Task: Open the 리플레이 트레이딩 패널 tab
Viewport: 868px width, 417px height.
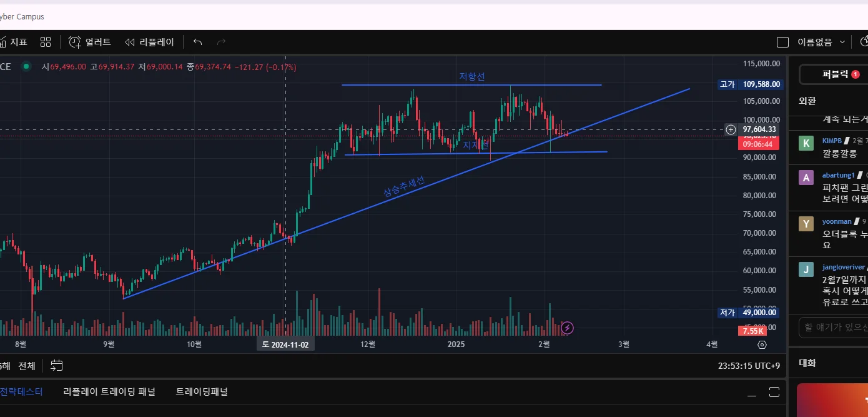Action: [109, 392]
